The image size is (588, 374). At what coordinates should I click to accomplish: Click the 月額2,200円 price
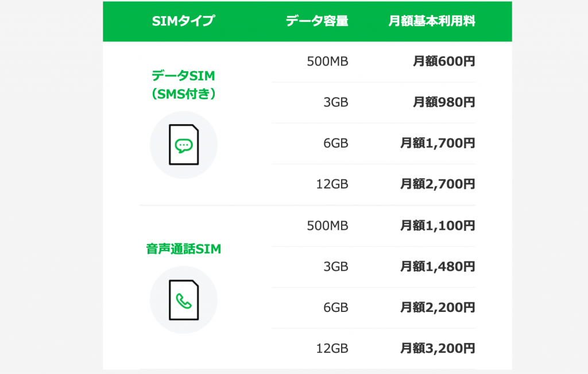coord(438,307)
